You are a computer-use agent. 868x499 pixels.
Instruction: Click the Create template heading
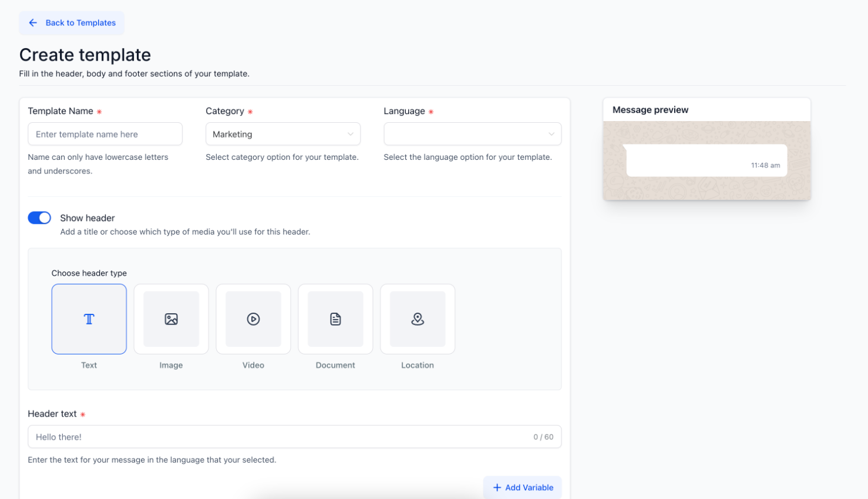point(85,55)
